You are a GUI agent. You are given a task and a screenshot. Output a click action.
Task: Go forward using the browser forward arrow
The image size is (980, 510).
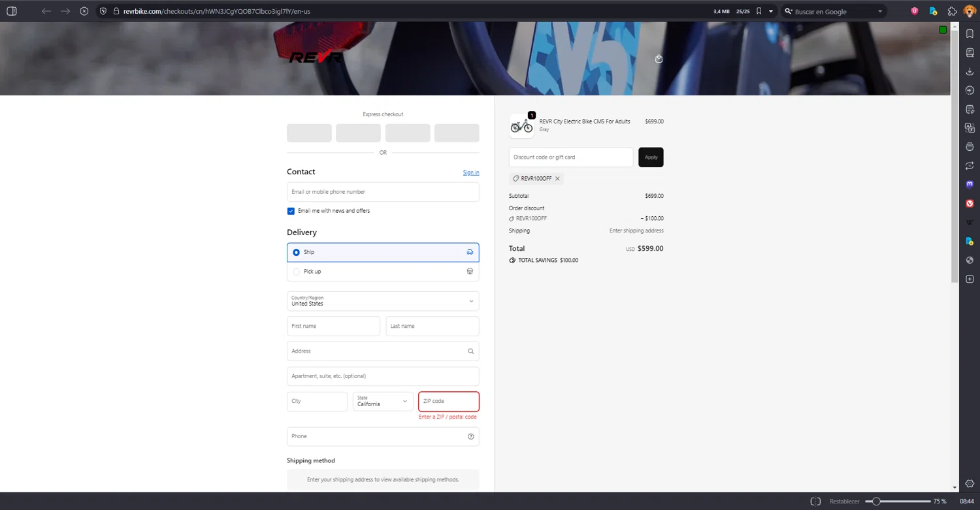[x=65, y=11]
